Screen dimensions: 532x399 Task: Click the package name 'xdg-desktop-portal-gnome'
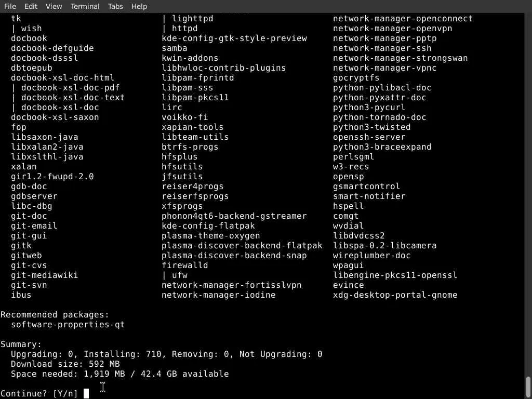(x=395, y=295)
